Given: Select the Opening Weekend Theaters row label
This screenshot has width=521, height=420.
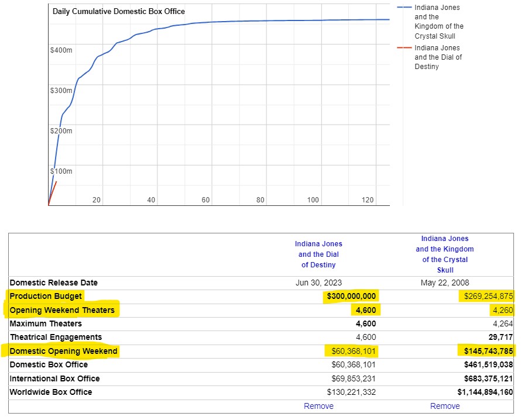Looking at the screenshot, I should click(x=63, y=310).
